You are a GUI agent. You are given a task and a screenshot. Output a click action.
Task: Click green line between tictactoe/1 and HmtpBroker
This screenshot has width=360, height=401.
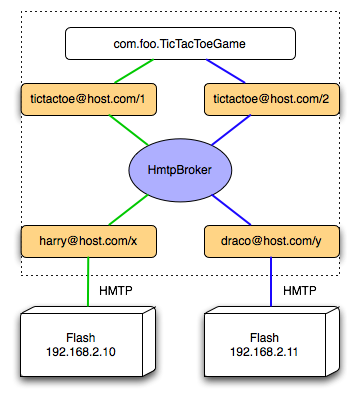129,130
